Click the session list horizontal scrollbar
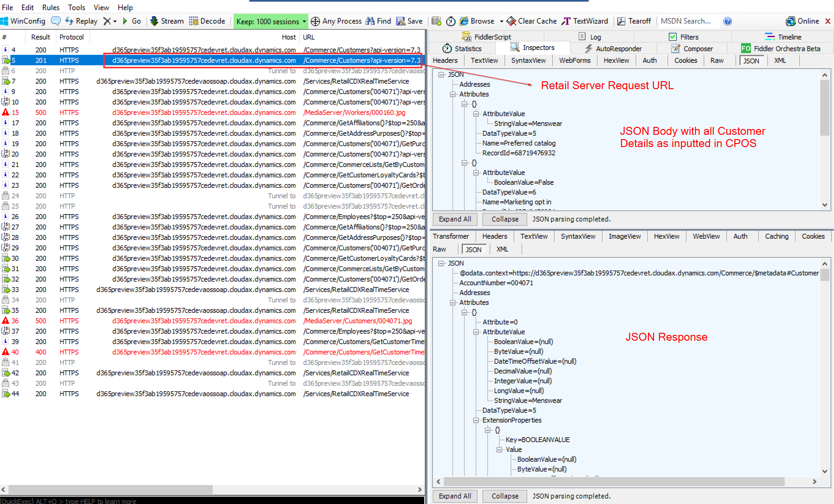 211,490
